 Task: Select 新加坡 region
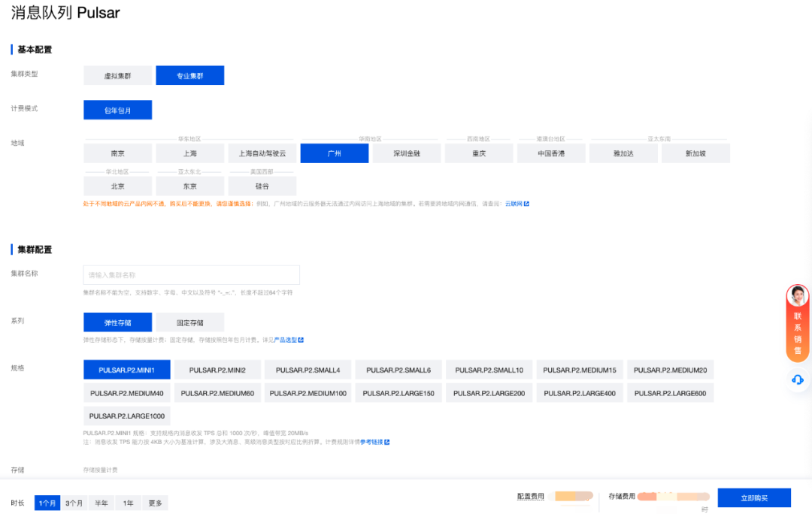click(695, 154)
